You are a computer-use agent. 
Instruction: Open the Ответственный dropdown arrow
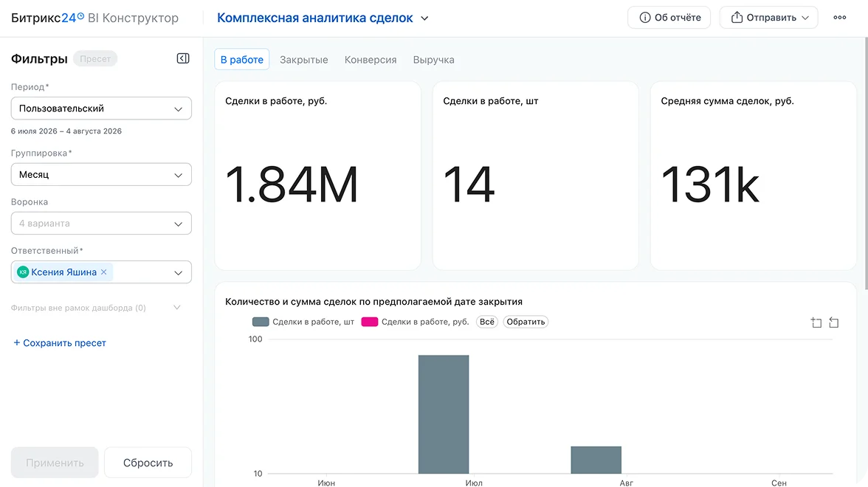179,273
